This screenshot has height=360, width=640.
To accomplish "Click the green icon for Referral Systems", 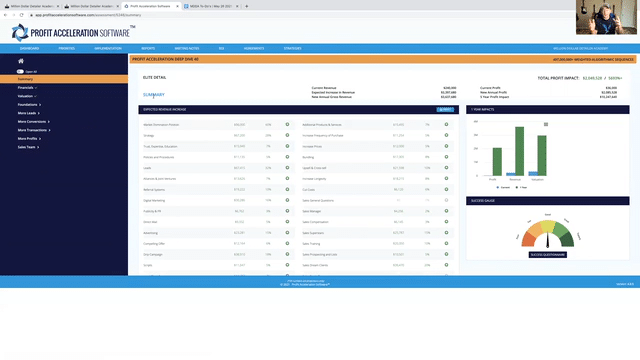I will (287, 189).
